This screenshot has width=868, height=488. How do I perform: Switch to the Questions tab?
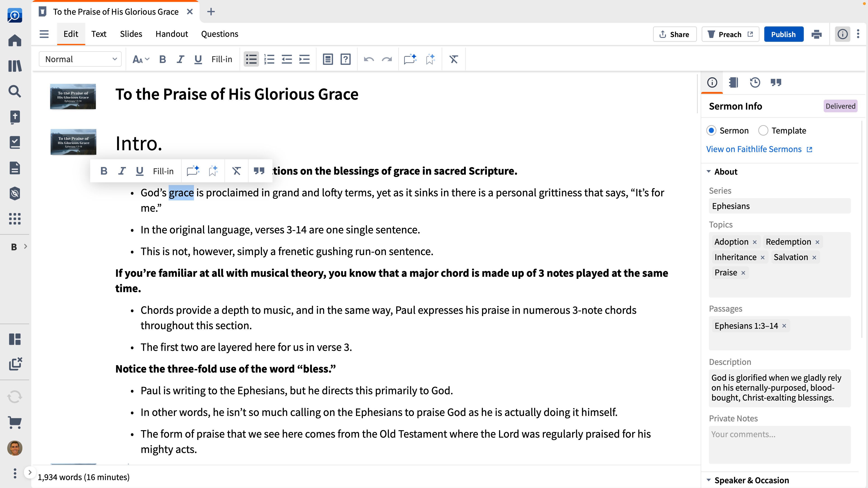[x=220, y=34]
